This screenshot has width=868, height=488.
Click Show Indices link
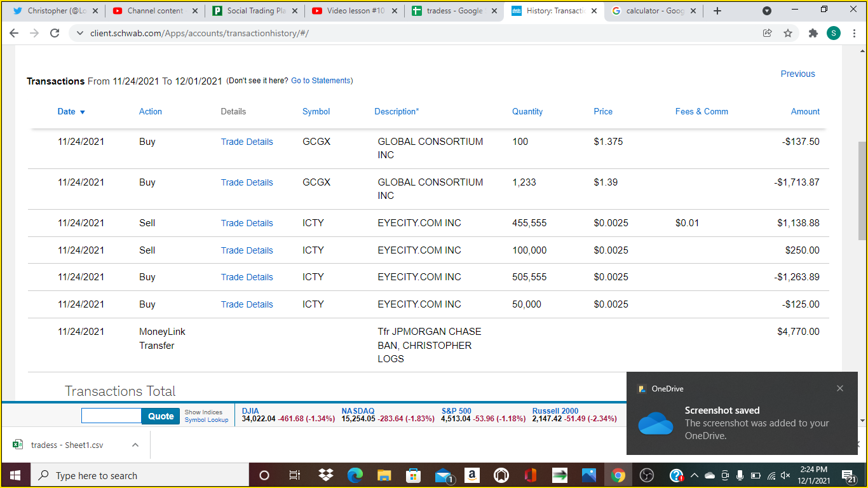(203, 412)
